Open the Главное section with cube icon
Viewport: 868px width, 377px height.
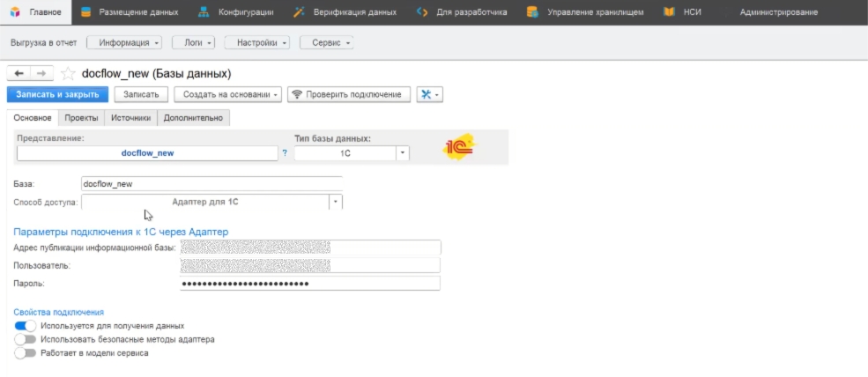(x=35, y=12)
